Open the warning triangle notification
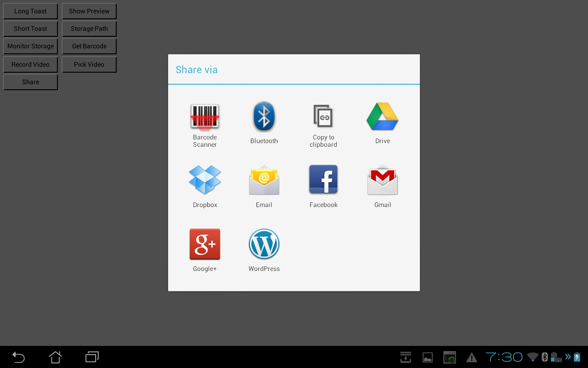This screenshot has height=368, width=588. click(x=471, y=357)
